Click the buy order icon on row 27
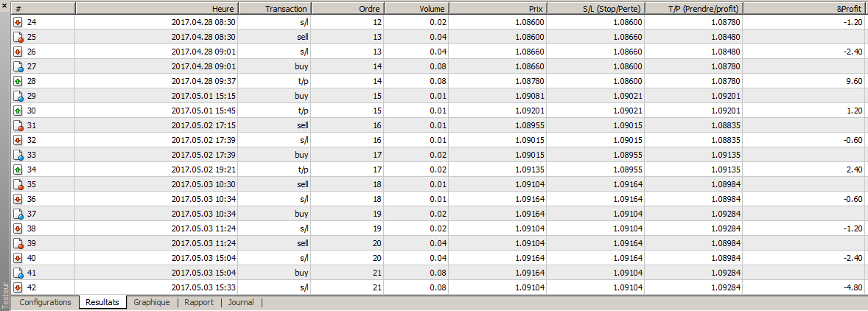This screenshot has height=311, width=868. [18, 66]
